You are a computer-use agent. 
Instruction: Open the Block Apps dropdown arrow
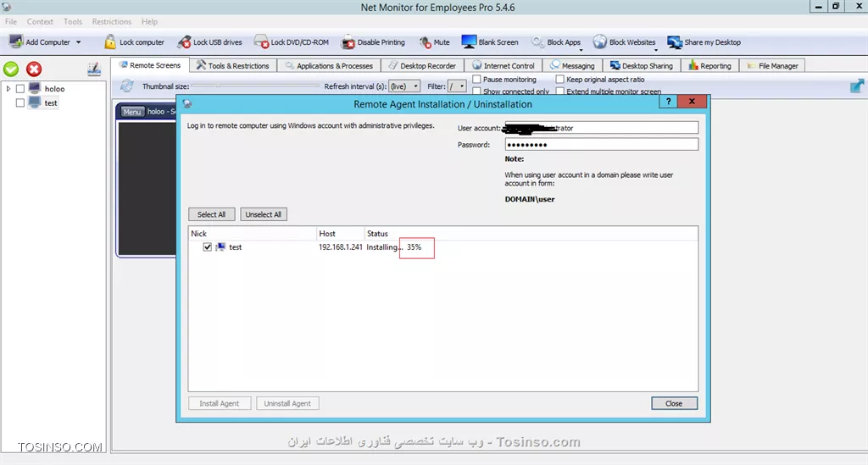click(581, 48)
